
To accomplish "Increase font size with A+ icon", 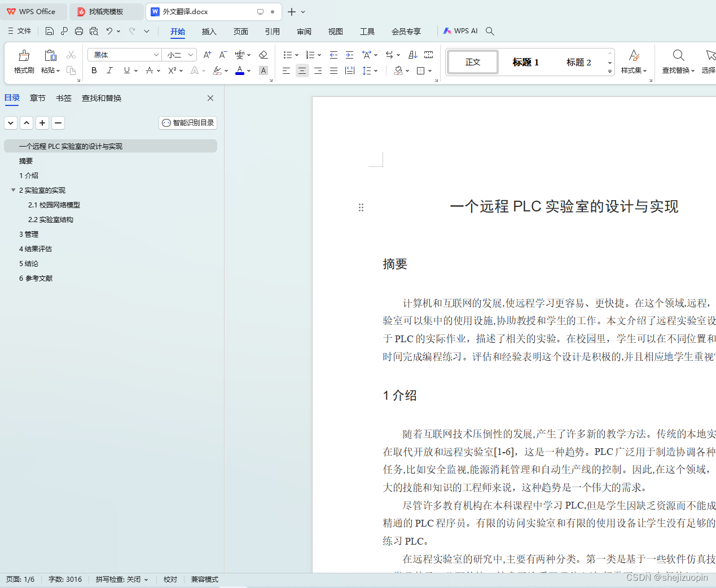I will click(x=207, y=55).
